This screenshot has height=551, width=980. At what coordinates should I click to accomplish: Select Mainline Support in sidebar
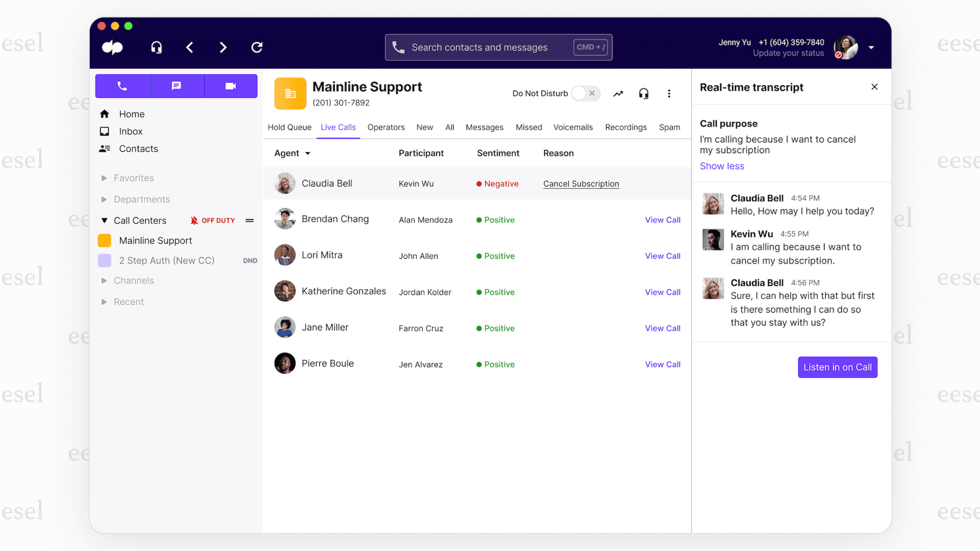coord(156,240)
